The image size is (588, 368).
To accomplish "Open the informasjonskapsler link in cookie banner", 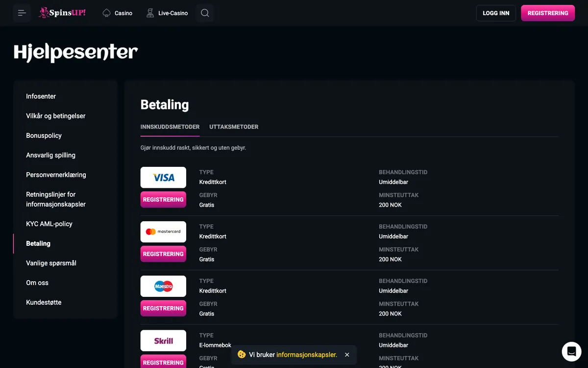I will pos(307,355).
